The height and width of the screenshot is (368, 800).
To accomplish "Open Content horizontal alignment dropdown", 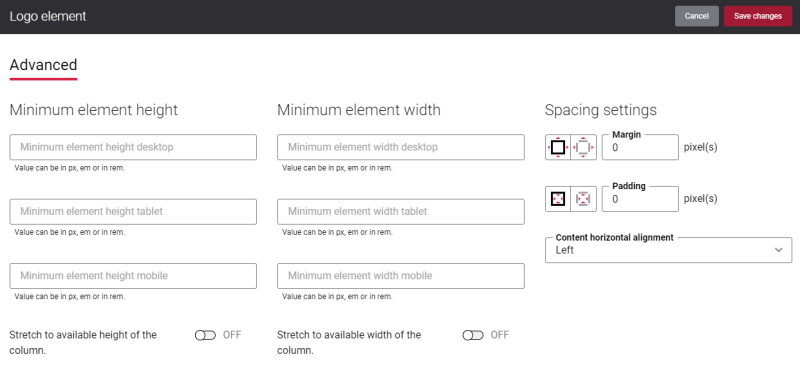I will [x=668, y=250].
